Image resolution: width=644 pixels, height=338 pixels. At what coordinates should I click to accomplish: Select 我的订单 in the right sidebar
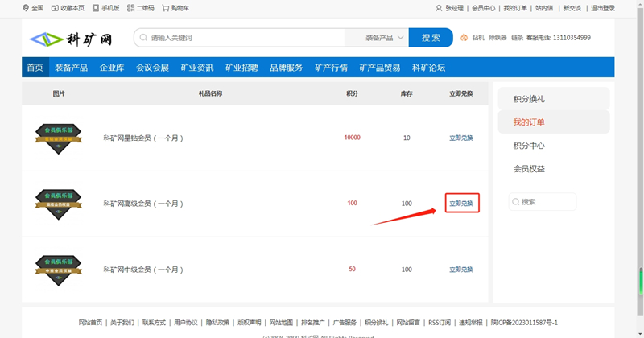click(529, 122)
